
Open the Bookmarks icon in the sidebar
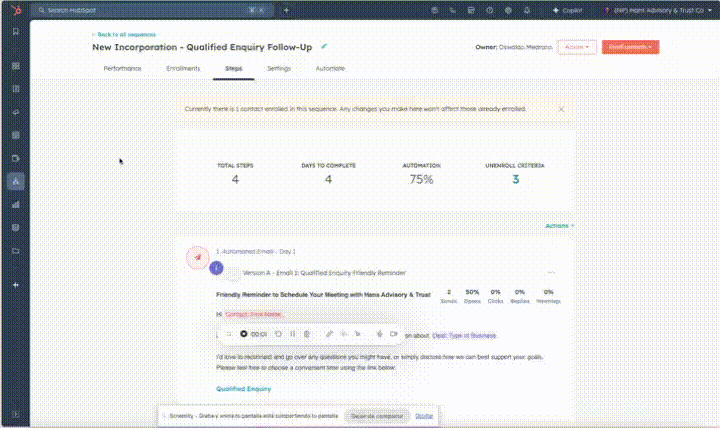point(16,32)
